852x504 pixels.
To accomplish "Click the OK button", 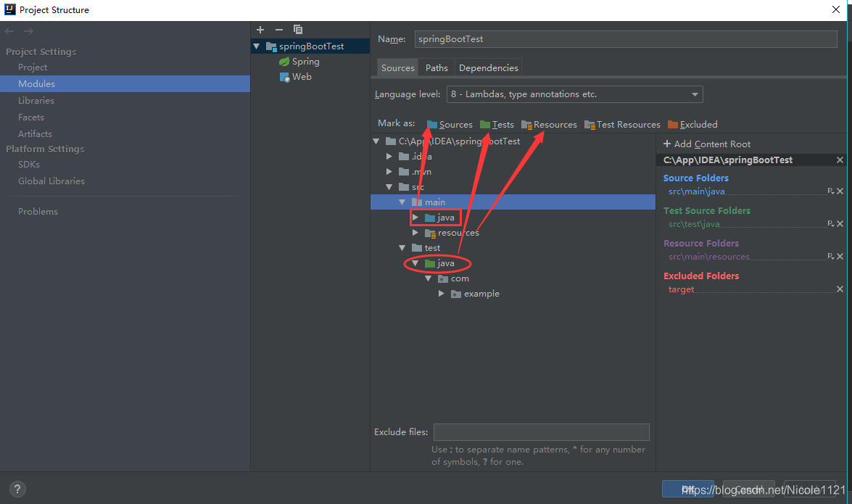I will (x=688, y=489).
